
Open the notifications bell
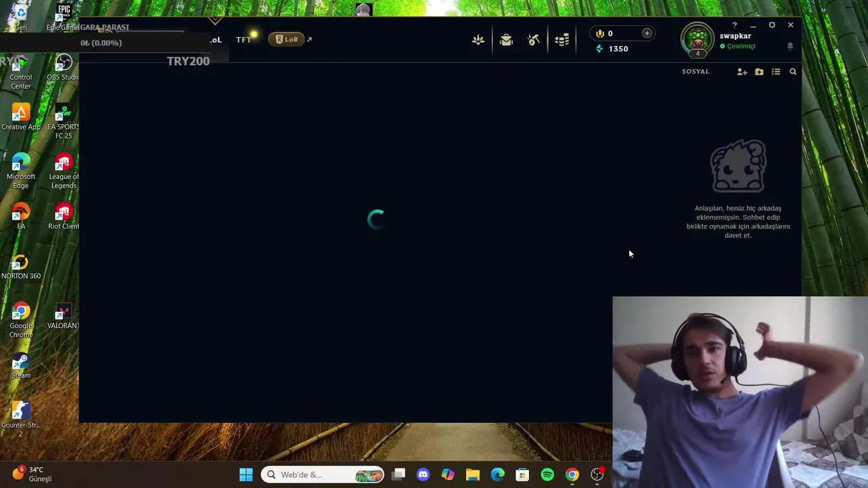coord(790,46)
